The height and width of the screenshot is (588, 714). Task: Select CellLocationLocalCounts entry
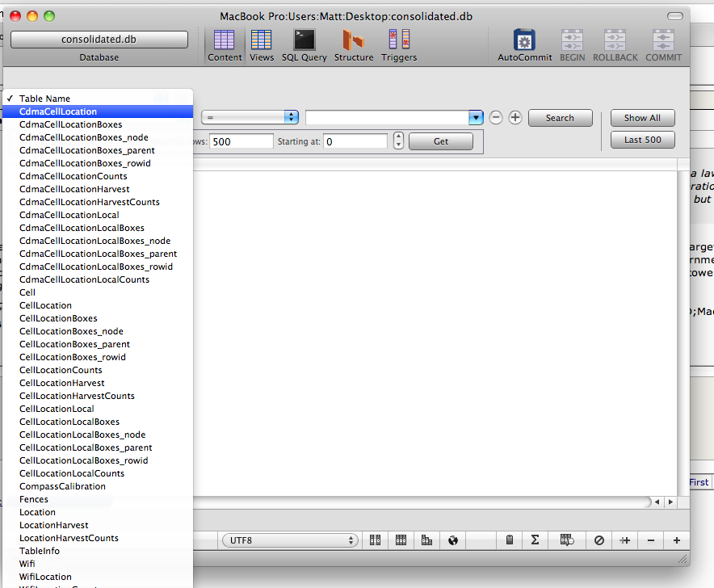click(x=98, y=473)
